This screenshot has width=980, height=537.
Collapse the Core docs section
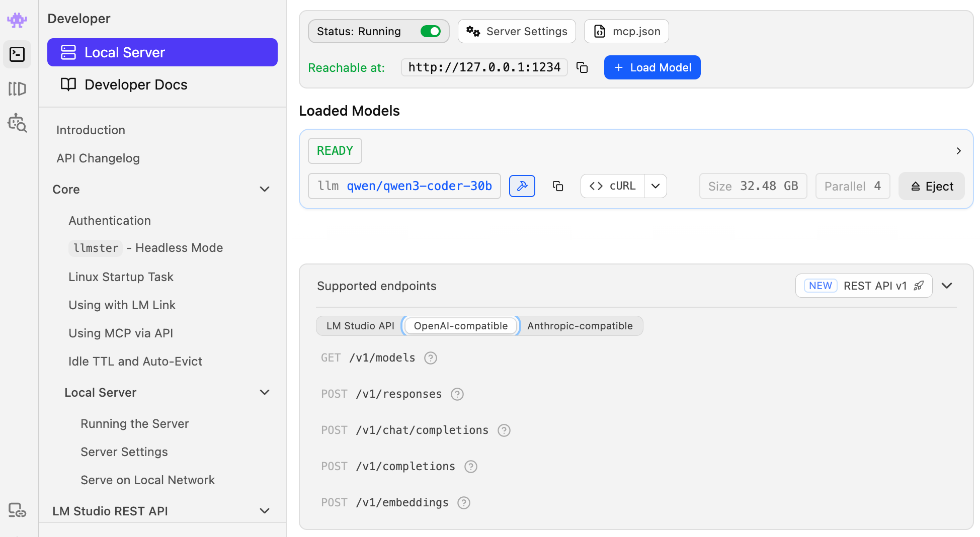pos(265,189)
